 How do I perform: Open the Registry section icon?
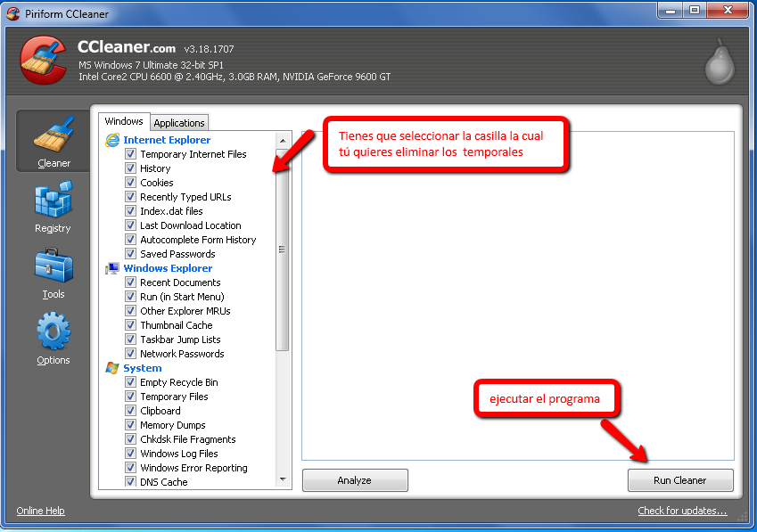pyautogui.click(x=53, y=201)
